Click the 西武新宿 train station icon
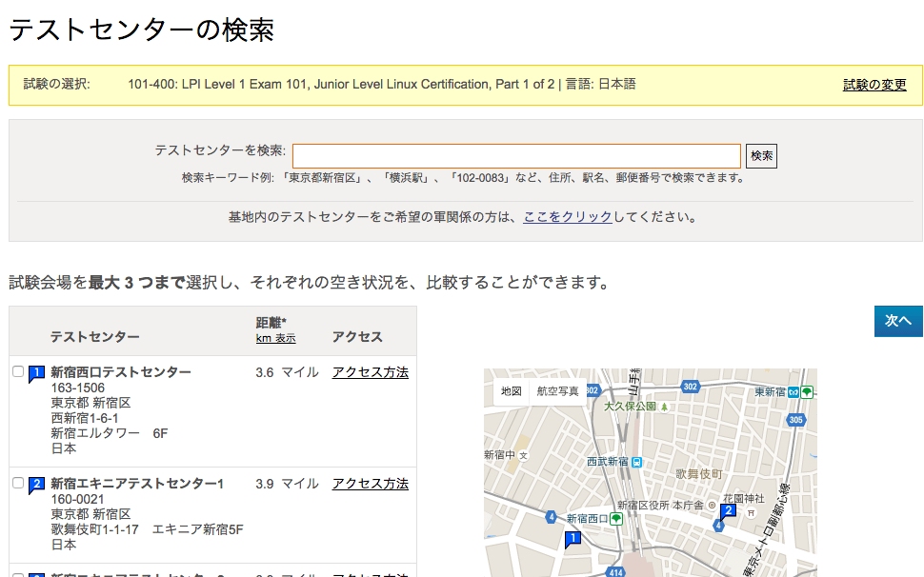Screen dimensions: 924x577 (x=636, y=464)
